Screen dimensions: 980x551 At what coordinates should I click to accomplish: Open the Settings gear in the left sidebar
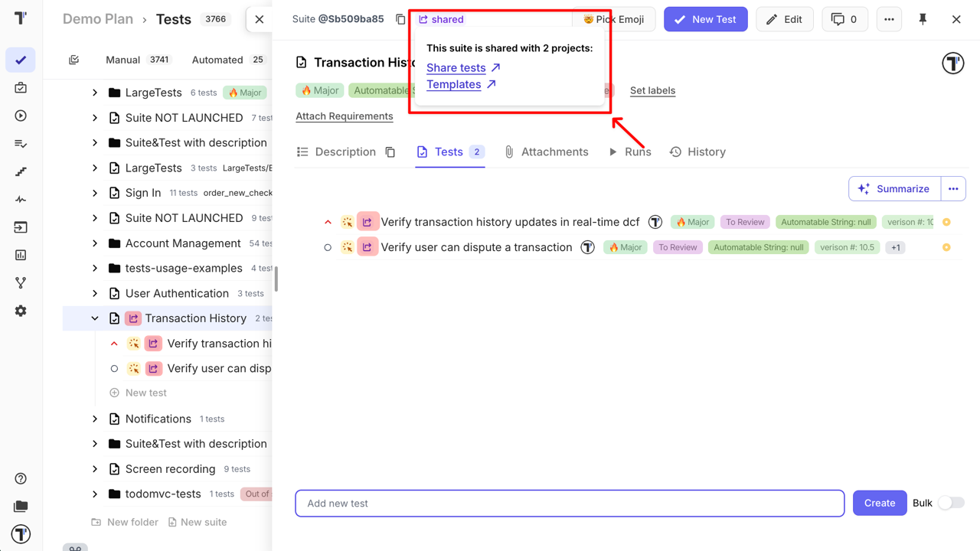(x=21, y=311)
